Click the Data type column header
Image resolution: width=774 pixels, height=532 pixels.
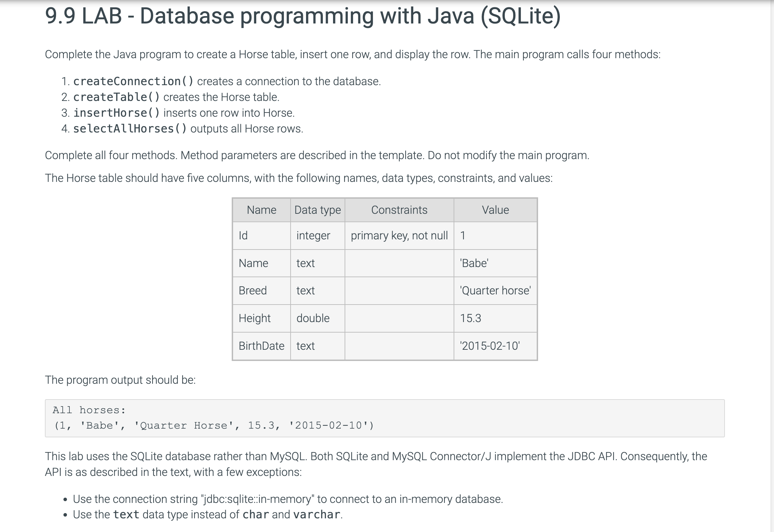click(317, 209)
